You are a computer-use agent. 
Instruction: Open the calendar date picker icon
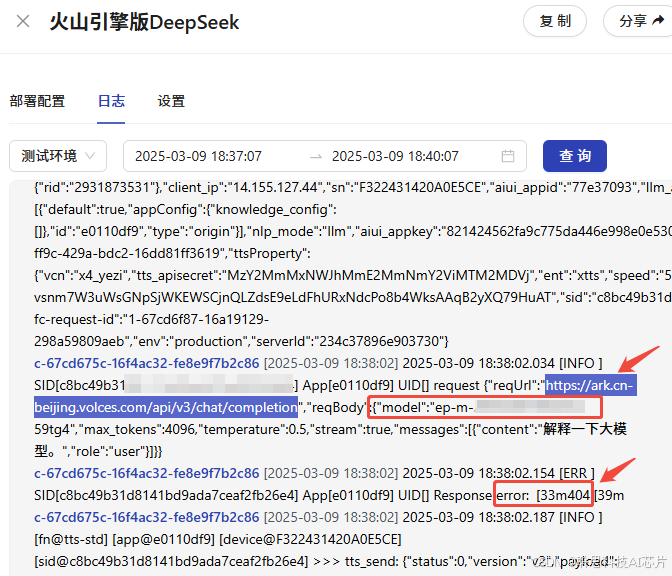[508, 156]
